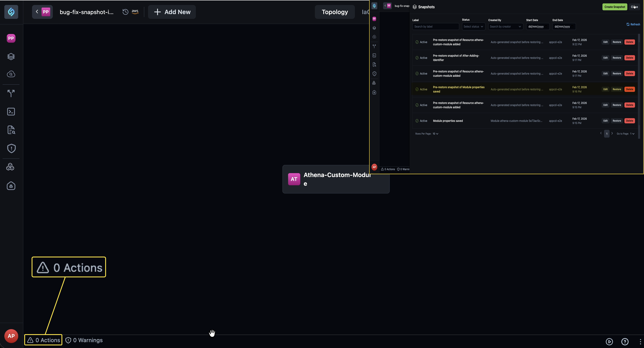This screenshot has width=644, height=348.
Task: Open the 0 Warnings status item
Action: pos(84,340)
